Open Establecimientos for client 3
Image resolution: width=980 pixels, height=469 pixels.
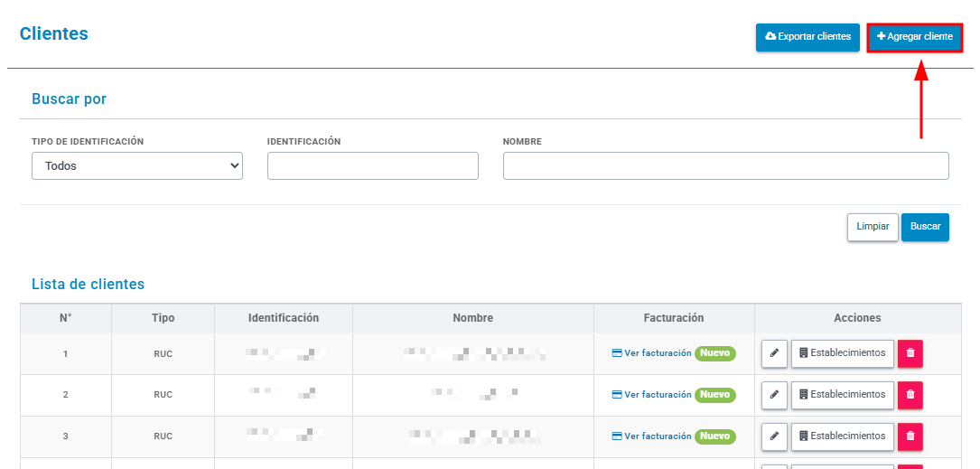tap(843, 436)
